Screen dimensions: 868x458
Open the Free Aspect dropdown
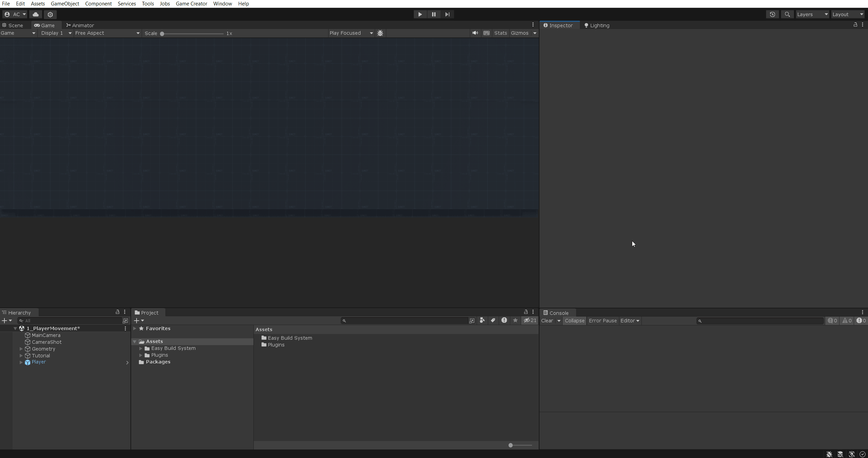tap(107, 33)
